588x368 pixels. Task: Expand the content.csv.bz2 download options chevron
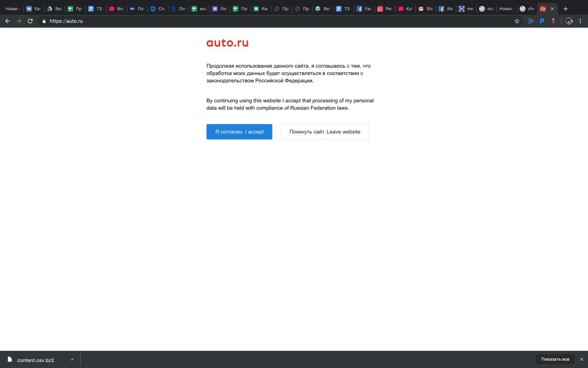pyautogui.click(x=72, y=360)
